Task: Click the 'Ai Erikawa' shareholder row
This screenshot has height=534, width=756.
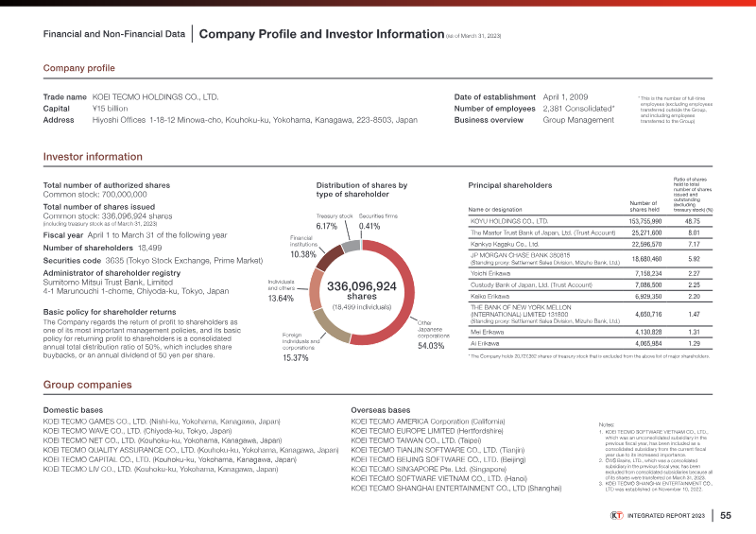Action: click(590, 343)
